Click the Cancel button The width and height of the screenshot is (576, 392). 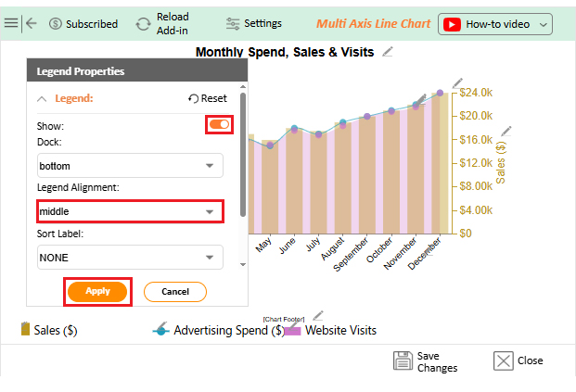(x=174, y=291)
